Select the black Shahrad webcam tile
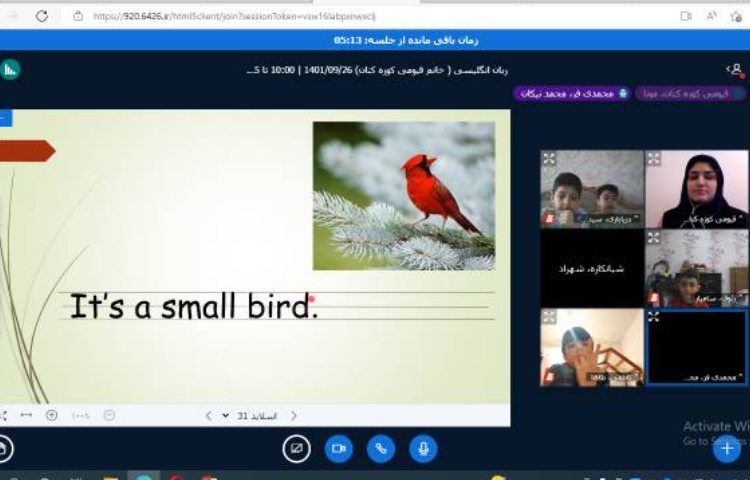 click(x=592, y=268)
